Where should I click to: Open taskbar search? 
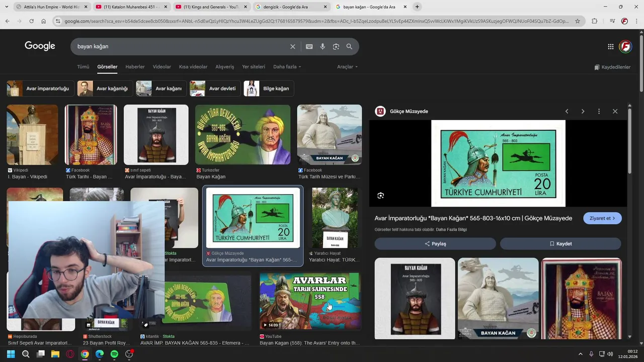pos(26,354)
